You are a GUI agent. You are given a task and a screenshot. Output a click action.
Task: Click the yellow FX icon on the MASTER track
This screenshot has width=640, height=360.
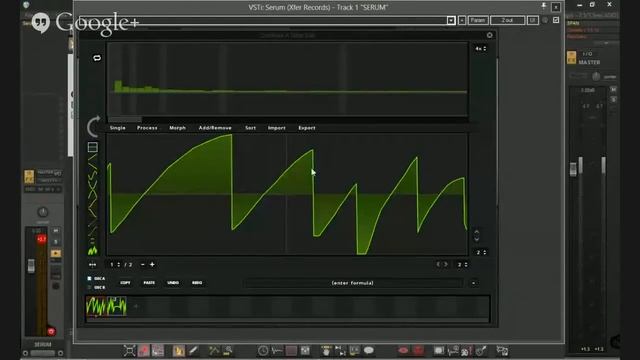pyautogui.click(x=571, y=57)
